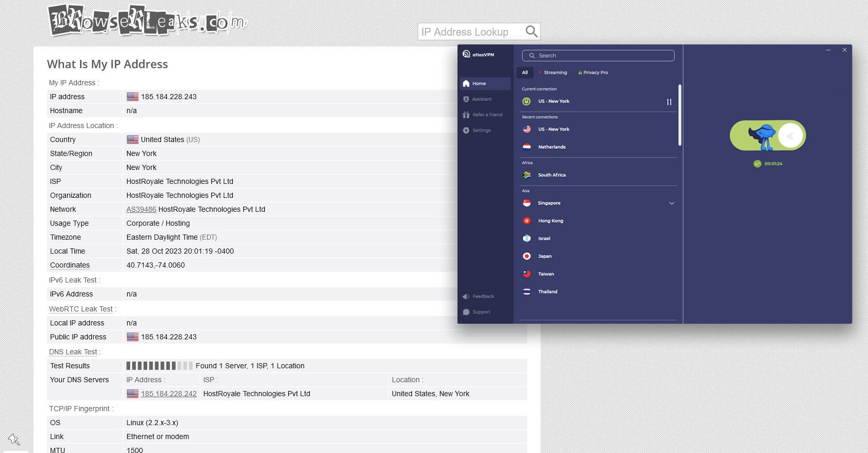Click the magnifier icon in IP Address Lookup
The width and height of the screenshot is (868, 453).
click(x=531, y=32)
